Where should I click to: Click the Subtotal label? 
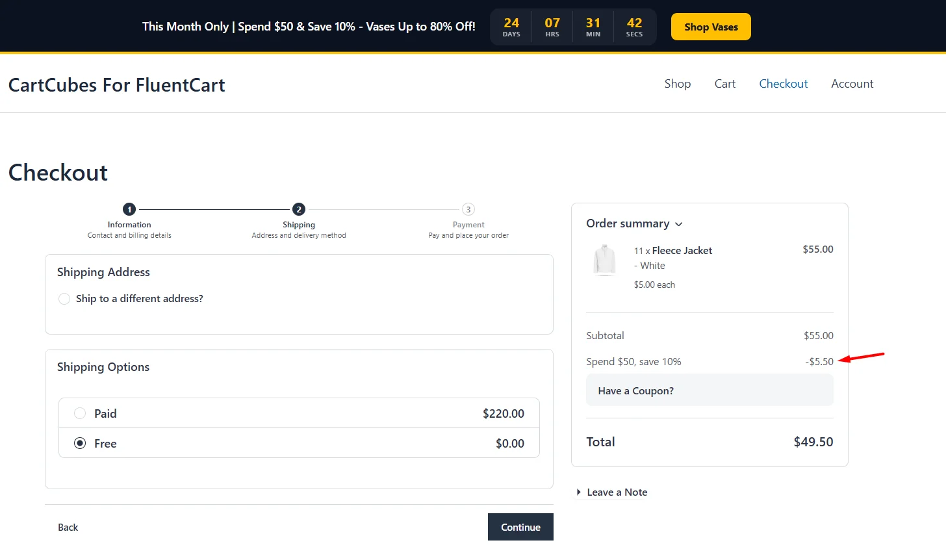pyautogui.click(x=605, y=336)
